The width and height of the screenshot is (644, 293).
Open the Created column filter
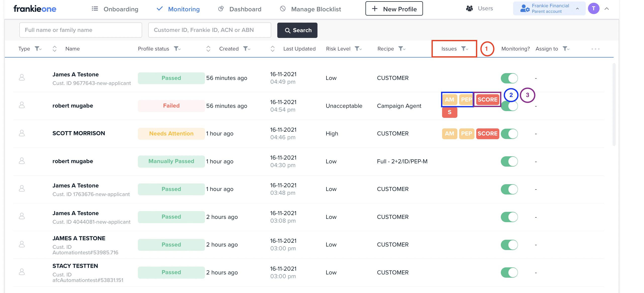[x=247, y=48]
